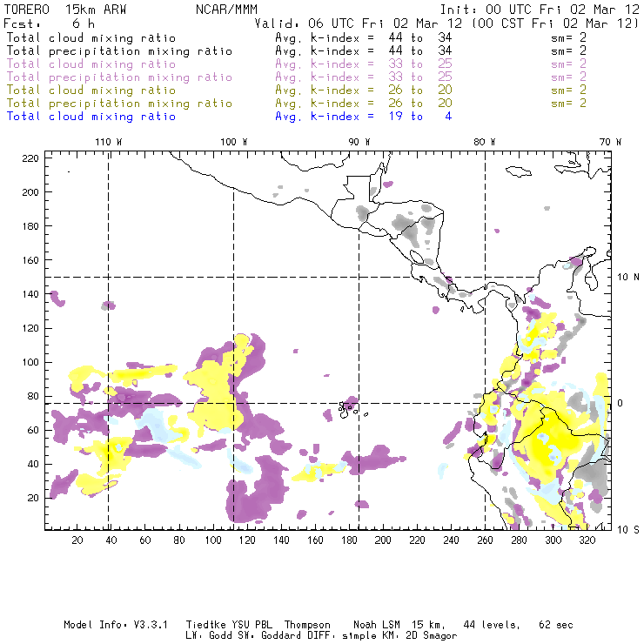The height and width of the screenshot is (644, 644).
Task: Click the '140' y-axis tick label
Action: (x=30, y=294)
